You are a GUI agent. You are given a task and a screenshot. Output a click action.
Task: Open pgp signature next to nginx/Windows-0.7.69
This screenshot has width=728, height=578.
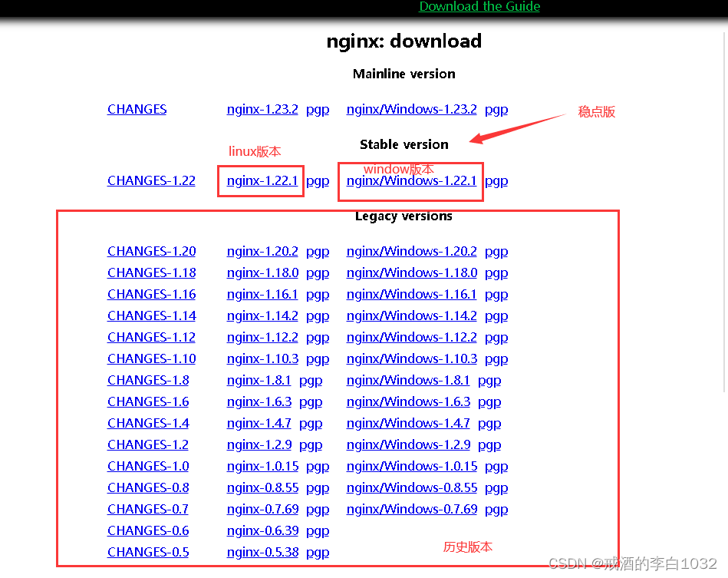(496, 510)
